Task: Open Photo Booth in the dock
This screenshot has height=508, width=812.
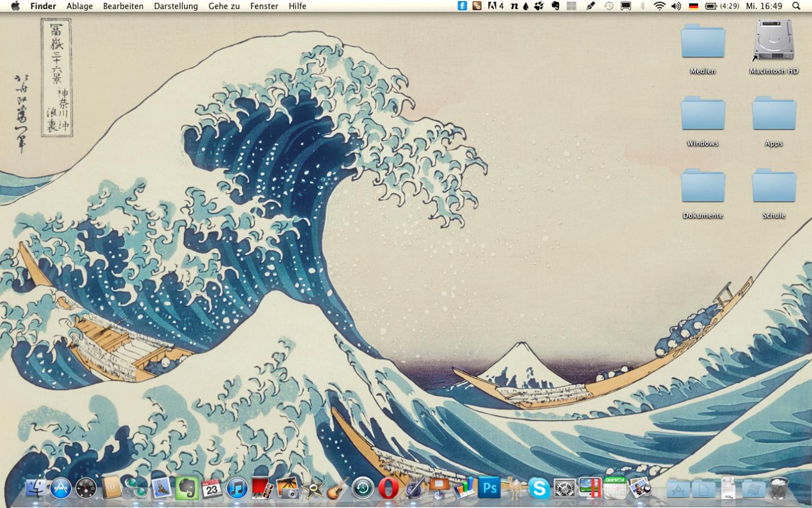Action: 262,488
